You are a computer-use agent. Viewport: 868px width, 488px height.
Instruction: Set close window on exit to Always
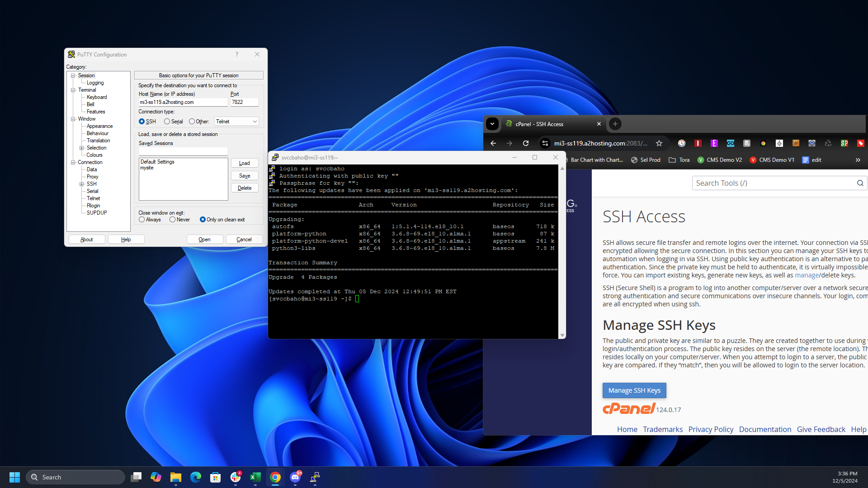[142, 220]
